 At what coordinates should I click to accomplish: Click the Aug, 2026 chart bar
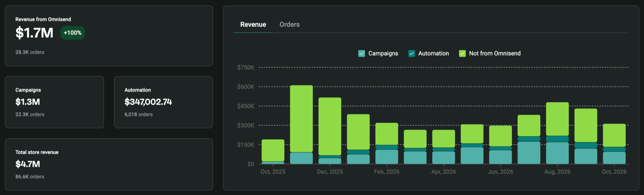[557, 133]
